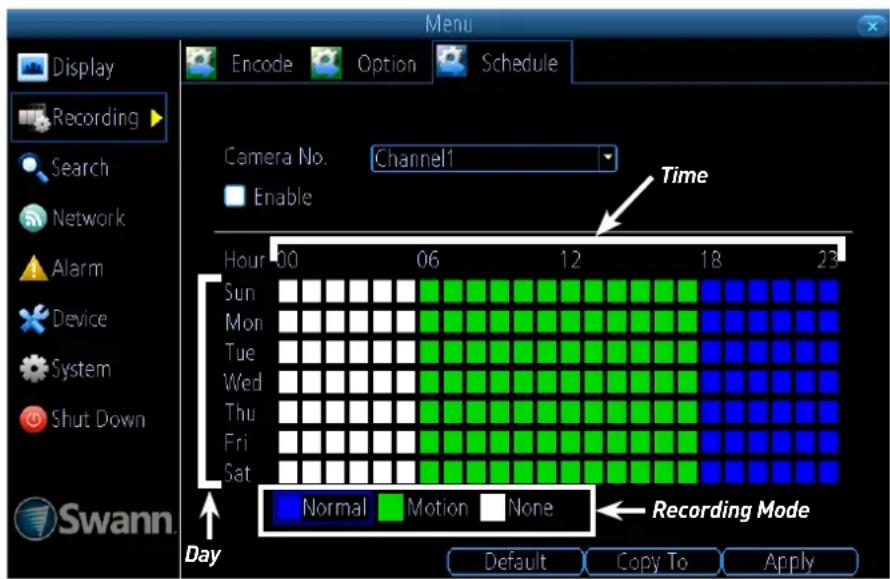Image resolution: width=890 pixels, height=579 pixels.
Task: Open the Camera No. dropdown arrow
Action: click(607, 158)
